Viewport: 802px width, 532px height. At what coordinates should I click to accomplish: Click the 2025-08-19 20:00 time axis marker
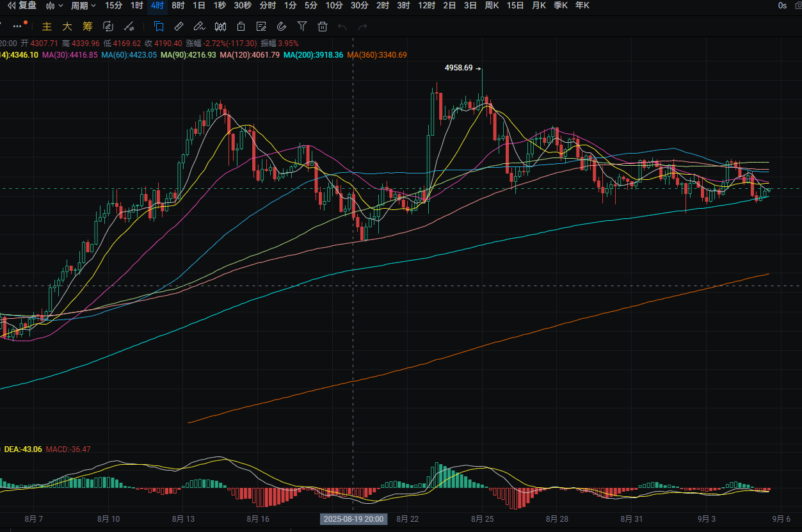(353, 519)
